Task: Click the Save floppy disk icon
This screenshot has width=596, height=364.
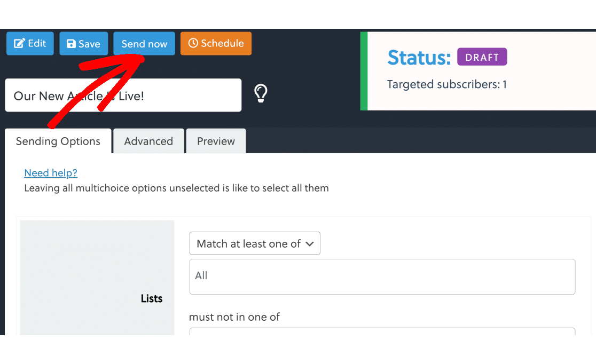Action: [71, 44]
